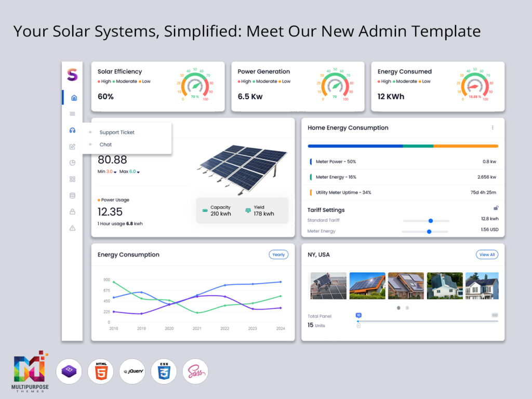This screenshot has width=532, height=399.
Task: Select the grid apps sidebar icon
Action: click(x=72, y=179)
